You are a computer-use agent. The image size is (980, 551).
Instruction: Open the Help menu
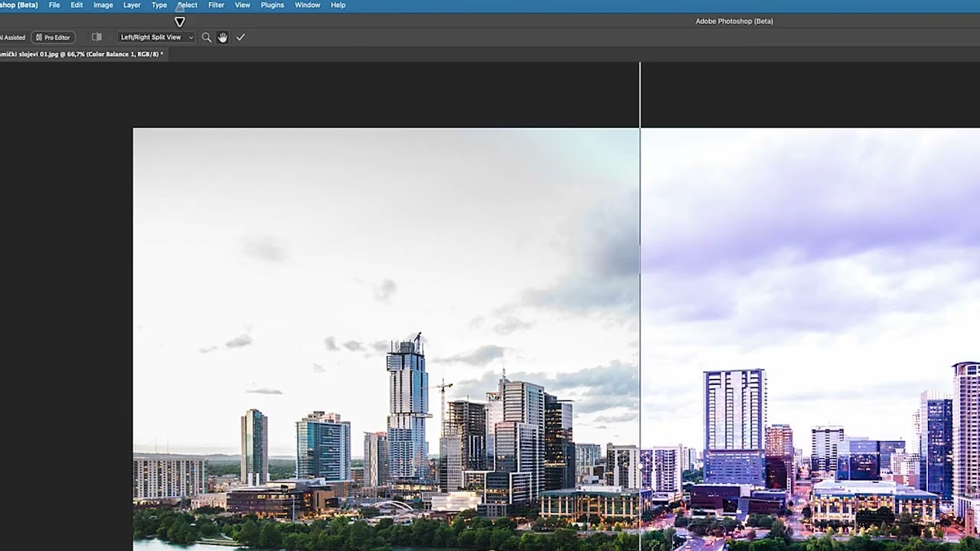tap(338, 5)
